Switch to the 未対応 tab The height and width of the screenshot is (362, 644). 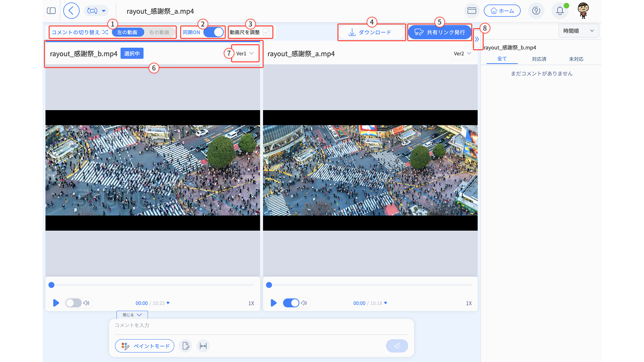click(x=576, y=59)
